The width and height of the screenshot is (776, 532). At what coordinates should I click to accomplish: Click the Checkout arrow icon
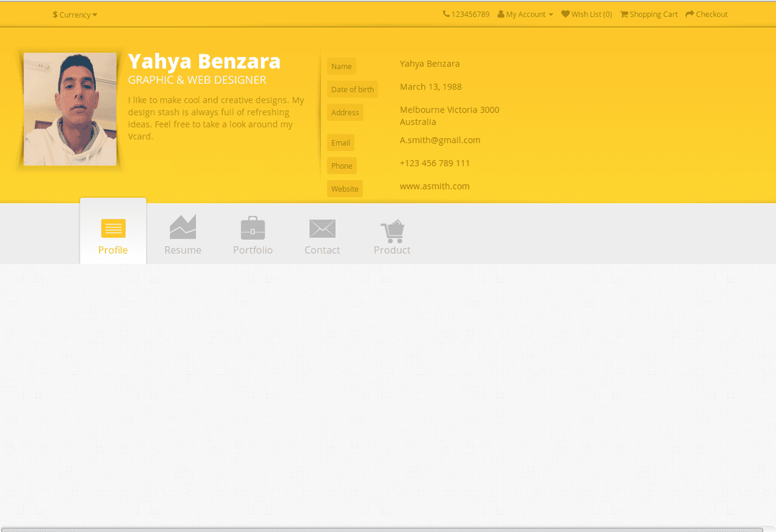[690, 14]
